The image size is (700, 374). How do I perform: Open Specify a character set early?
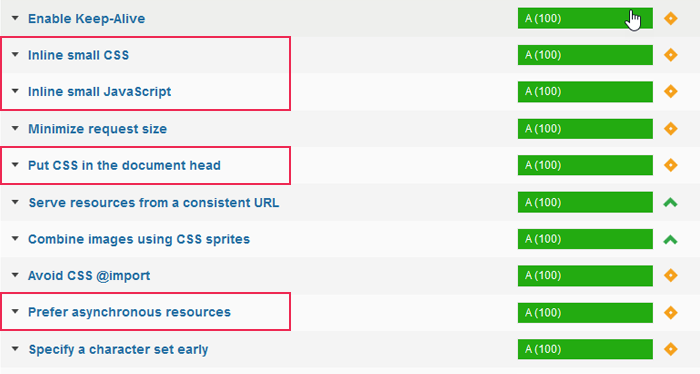coord(118,349)
